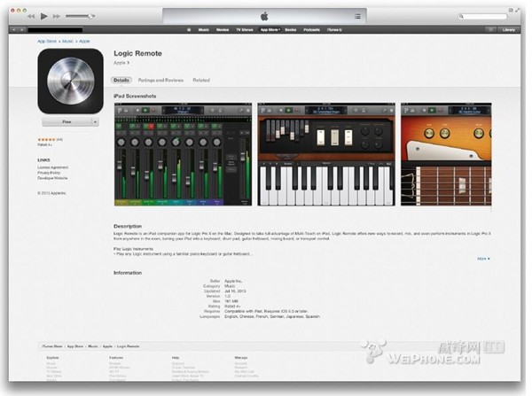Click the Logic Remote title
The width and height of the screenshot is (532, 396).
point(137,53)
